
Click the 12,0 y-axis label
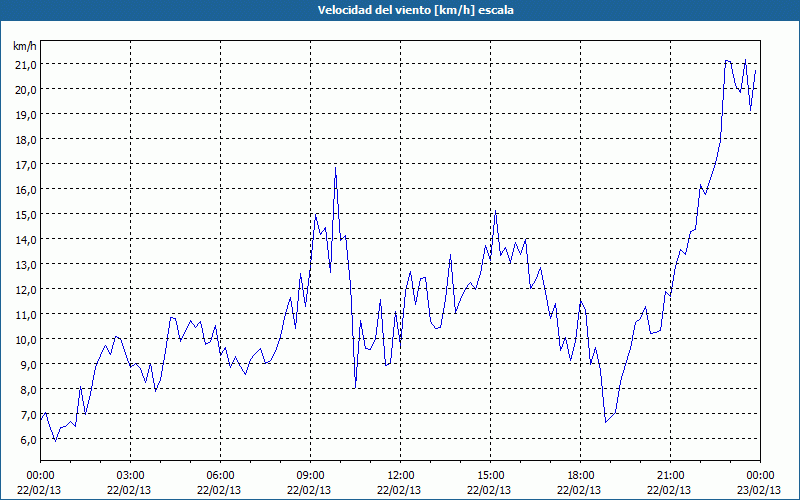tap(27, 289)
